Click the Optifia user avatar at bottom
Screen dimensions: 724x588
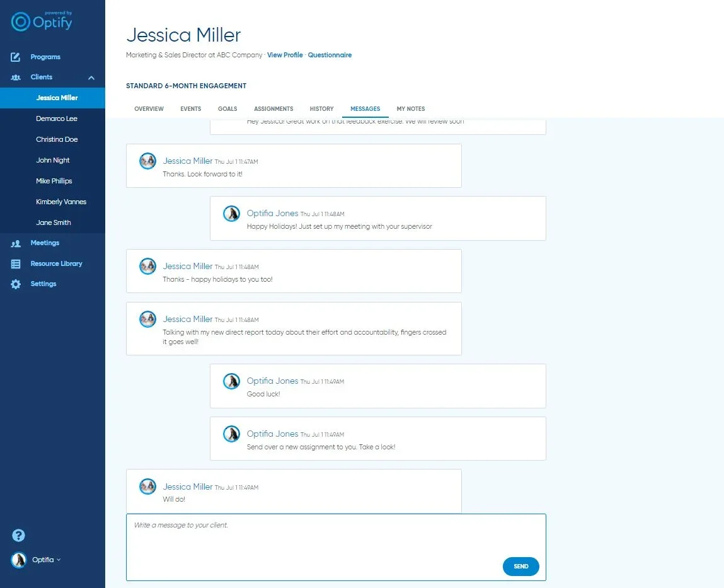coord(19,560)
